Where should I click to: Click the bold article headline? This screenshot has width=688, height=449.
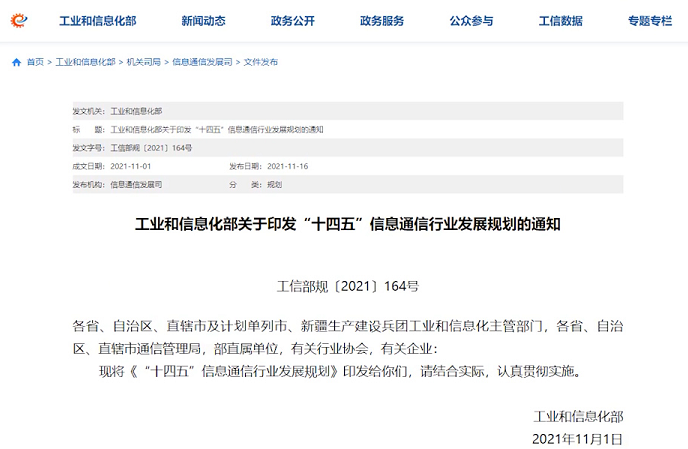tap(348, 224)
